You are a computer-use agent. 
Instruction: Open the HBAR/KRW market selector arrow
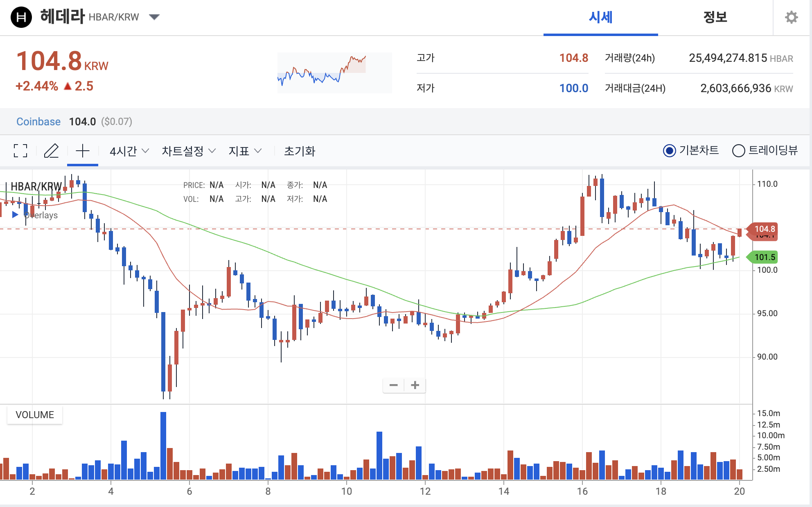point(154,17)
